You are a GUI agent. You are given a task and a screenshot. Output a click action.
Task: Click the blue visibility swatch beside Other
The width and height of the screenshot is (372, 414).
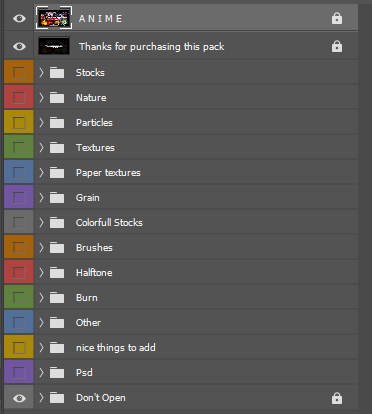(x=19, y=322)
